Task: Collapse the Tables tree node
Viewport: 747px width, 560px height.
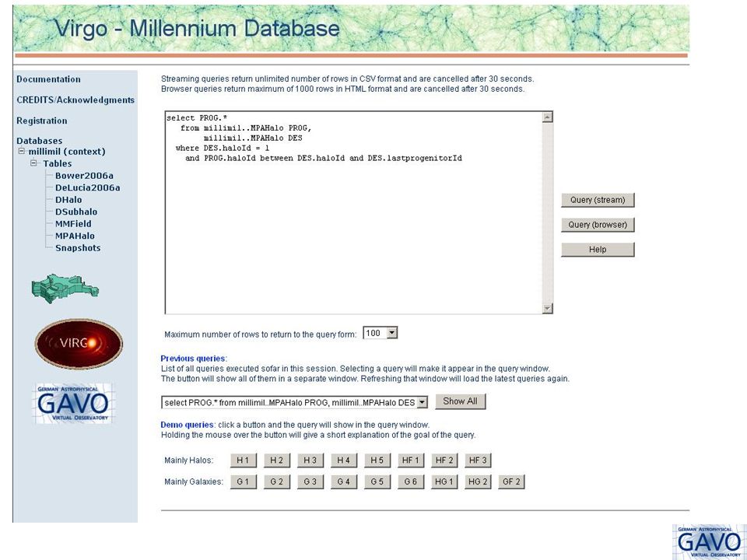Action: (x=33, y=163)
